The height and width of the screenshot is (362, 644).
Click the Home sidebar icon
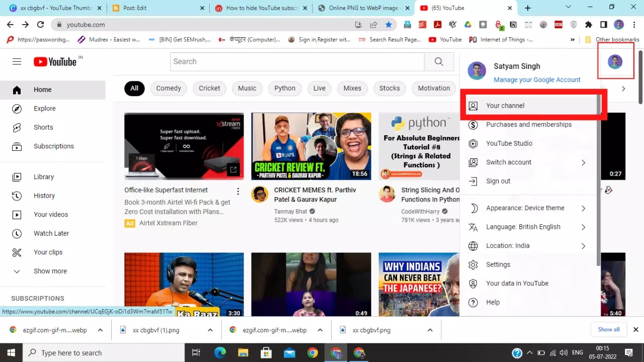click(x=17, y=89)
